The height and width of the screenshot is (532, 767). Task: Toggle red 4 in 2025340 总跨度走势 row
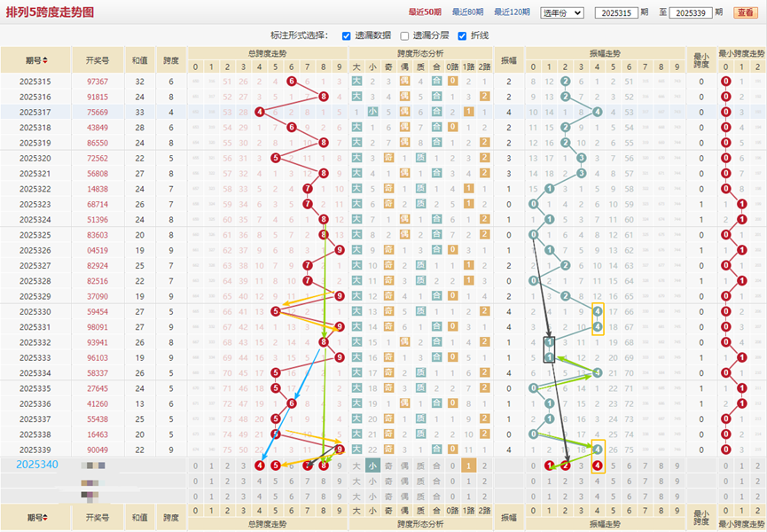pos(259,465)
